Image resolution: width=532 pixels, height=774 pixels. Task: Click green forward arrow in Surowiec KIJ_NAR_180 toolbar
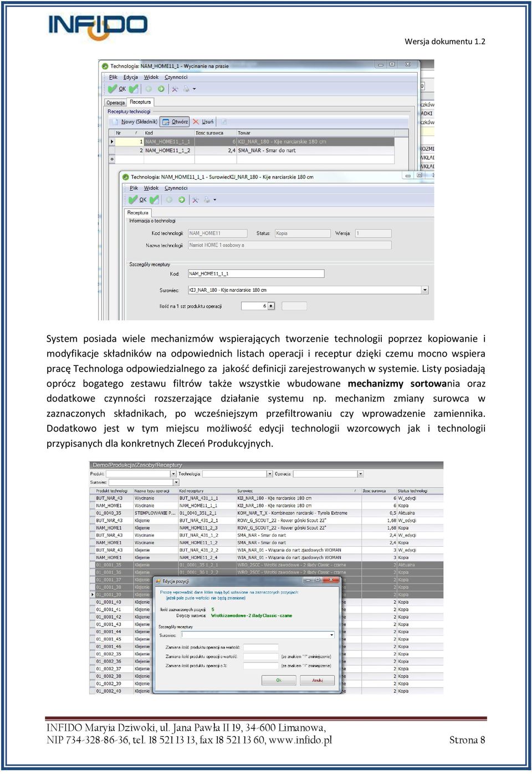181,200
